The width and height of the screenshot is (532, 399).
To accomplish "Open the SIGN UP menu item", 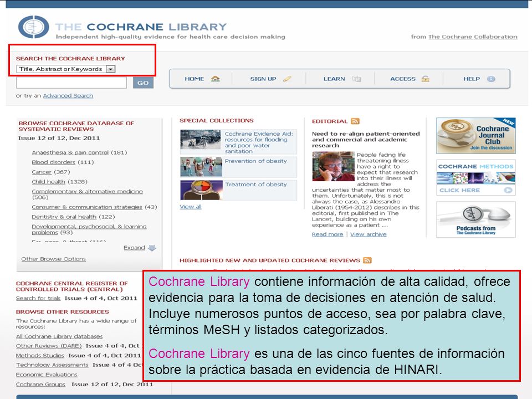I will click(263, 79).
